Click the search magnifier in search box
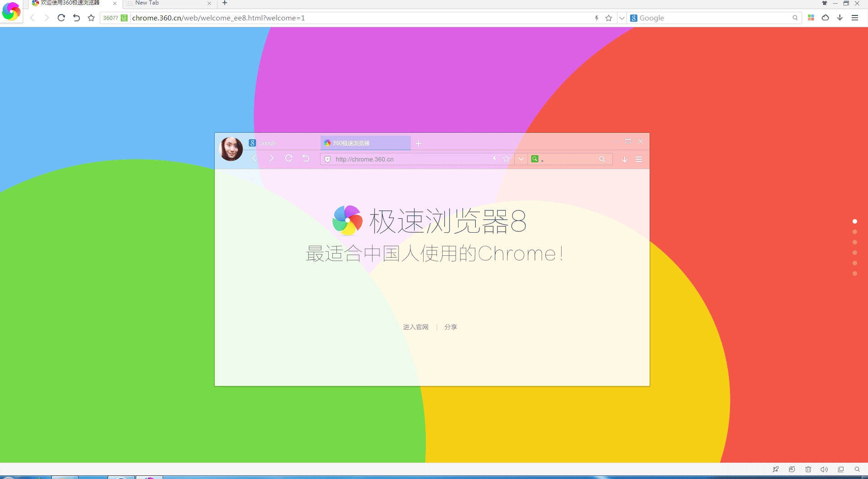The height and width of the screenshot is (479, 868). (x=795, y=18)
